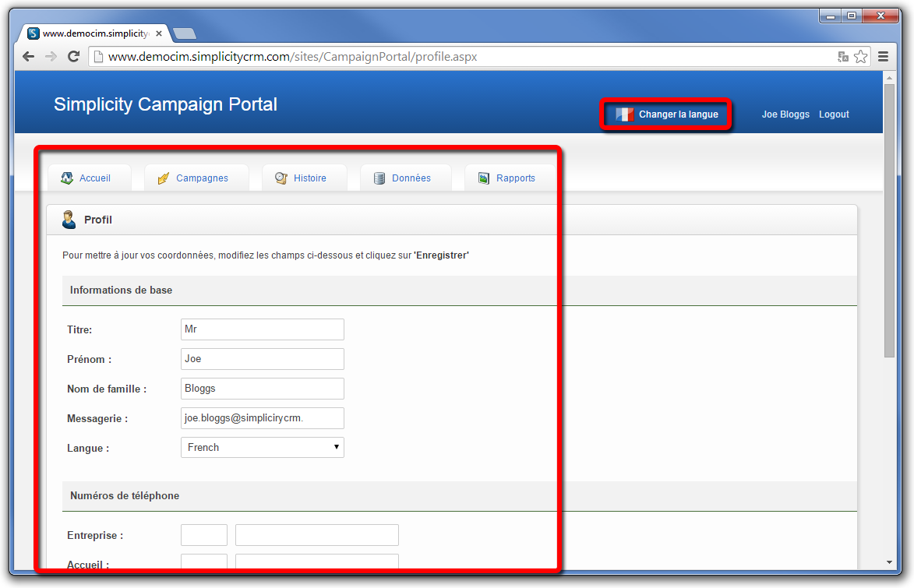Click the Entreprise phone number field
The image size is (914, 588).
click(x=317, y=535)
